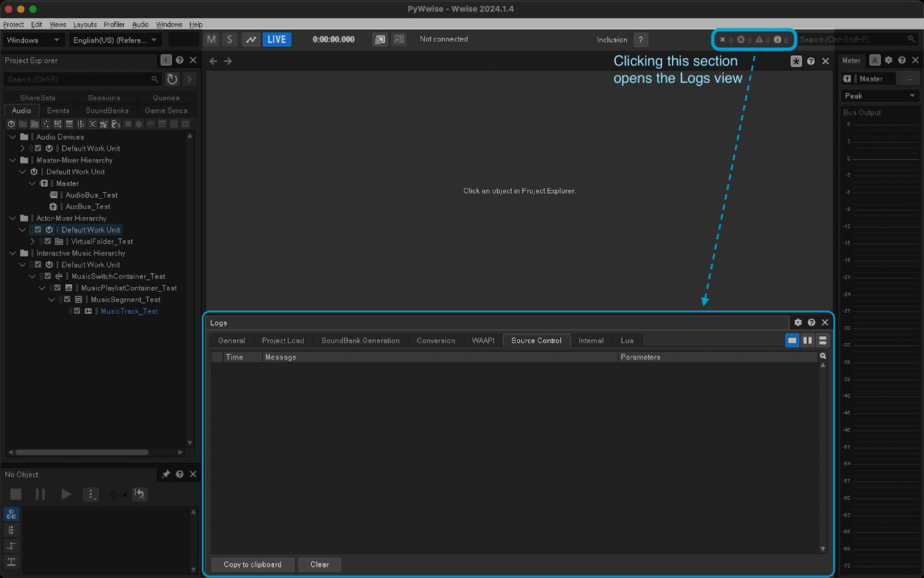Expand the VirtualFolder_Test tree node
This screenshot has width=924, height=578.
coord(32,242)
